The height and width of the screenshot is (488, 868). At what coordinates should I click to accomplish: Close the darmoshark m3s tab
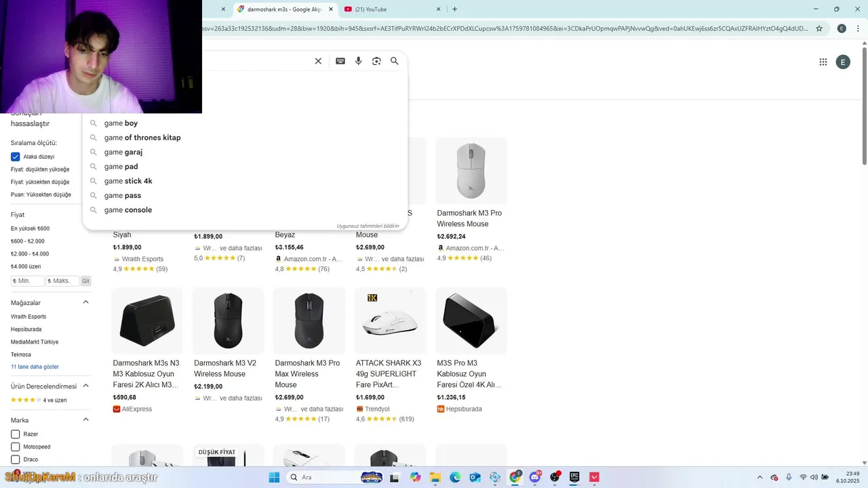[x=330, y=9]
